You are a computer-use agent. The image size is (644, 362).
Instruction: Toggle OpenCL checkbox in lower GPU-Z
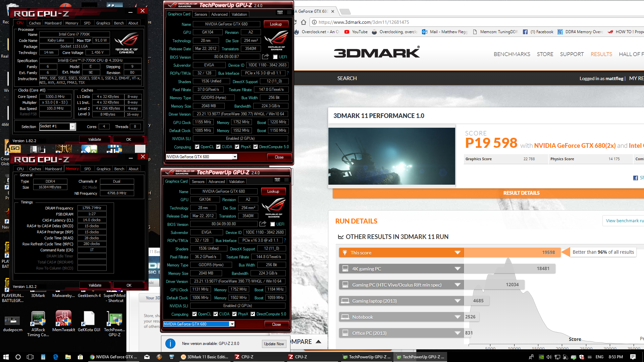[194, 314]
